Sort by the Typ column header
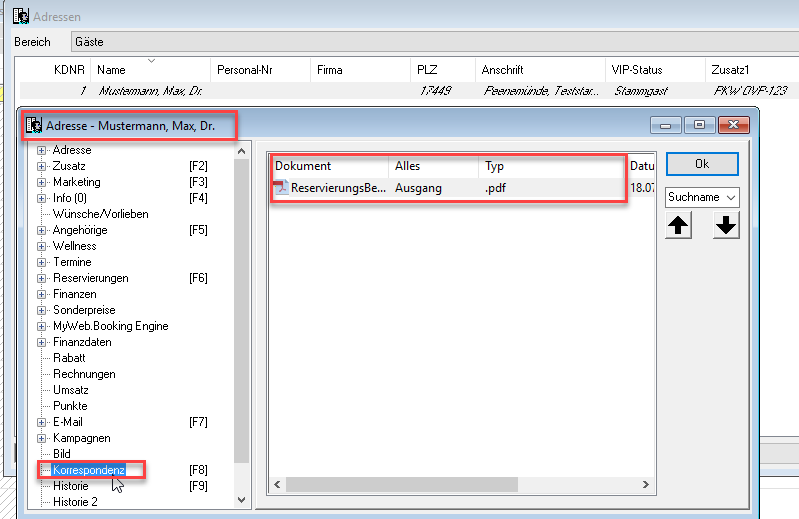 [x=552, y=166]
